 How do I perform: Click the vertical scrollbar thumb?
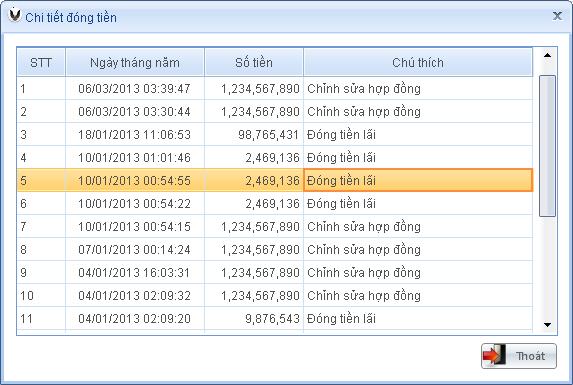tap(547, 146)
